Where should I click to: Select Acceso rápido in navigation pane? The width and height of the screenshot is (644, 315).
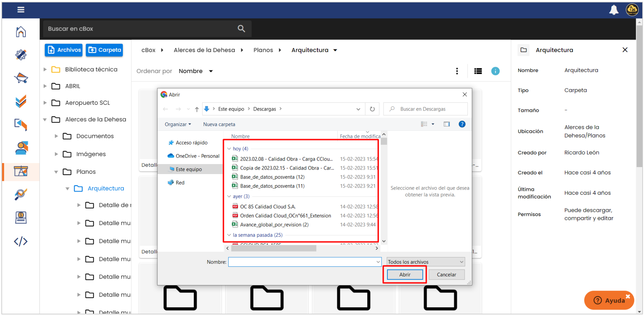(x=191, y=143)
